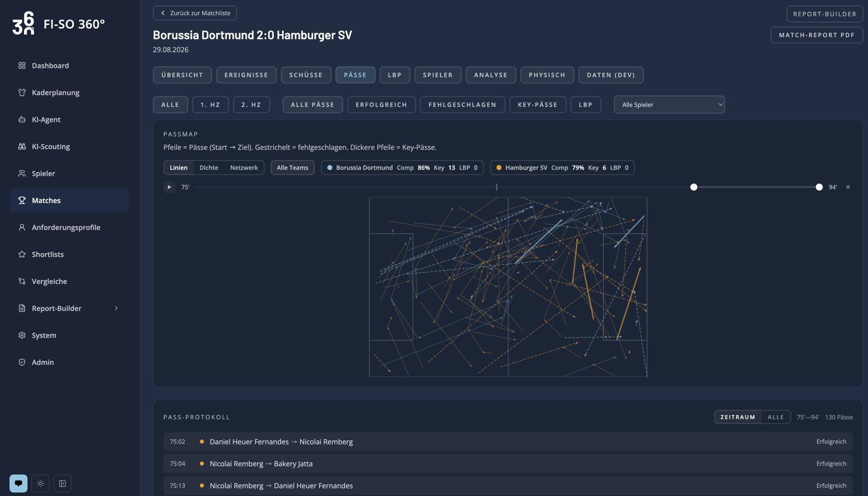
Task: Go back to Matchliste
Action: click(195, 13)
